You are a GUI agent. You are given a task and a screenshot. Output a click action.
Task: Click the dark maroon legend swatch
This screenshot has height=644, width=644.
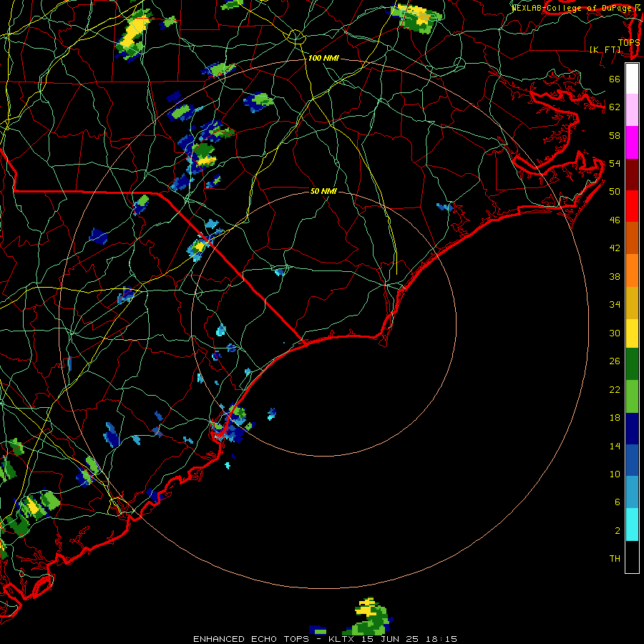[x=632, y=174]
